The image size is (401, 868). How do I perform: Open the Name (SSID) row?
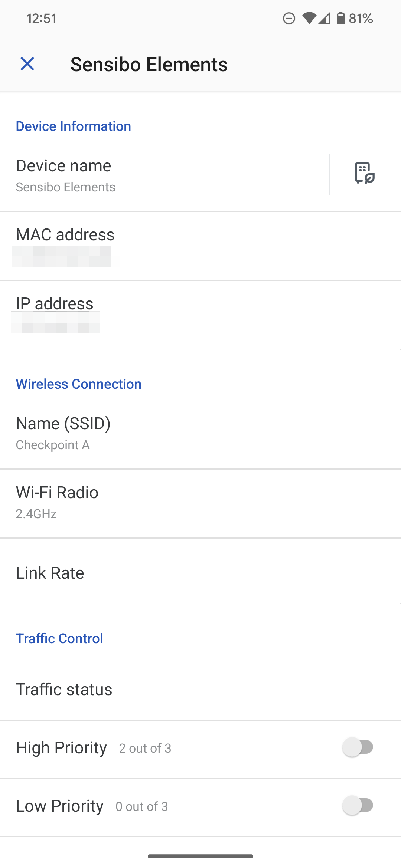pyautogui.click(x=200, y=433)
